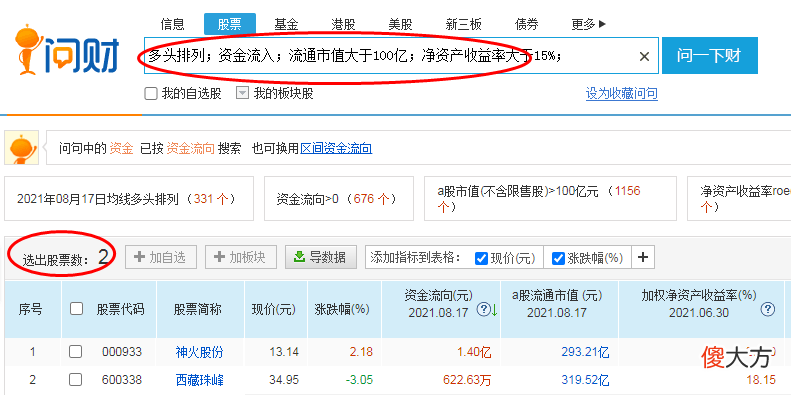
Task: Click market cap value 293.21亿
Action: point(585,352)
